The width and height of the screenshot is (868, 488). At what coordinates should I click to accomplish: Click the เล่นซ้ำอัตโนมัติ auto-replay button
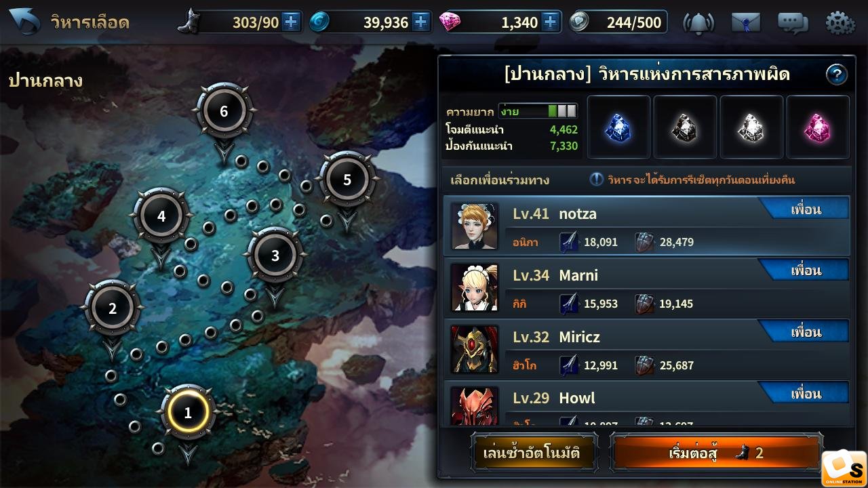click(x=532, y=452)
